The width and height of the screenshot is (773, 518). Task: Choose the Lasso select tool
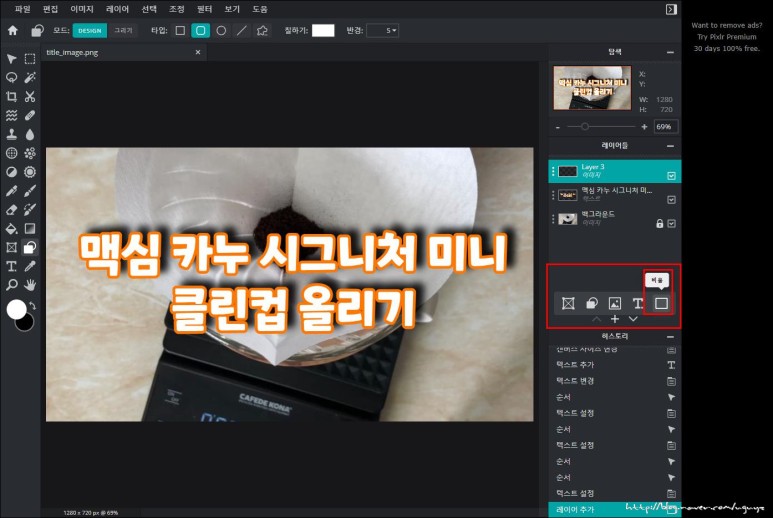point(11,78)
